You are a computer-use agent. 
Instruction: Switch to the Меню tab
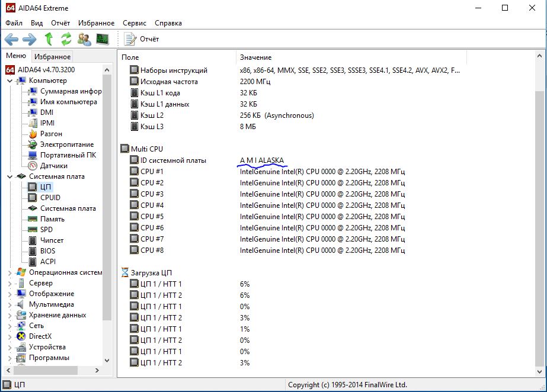tap(16, 56)
